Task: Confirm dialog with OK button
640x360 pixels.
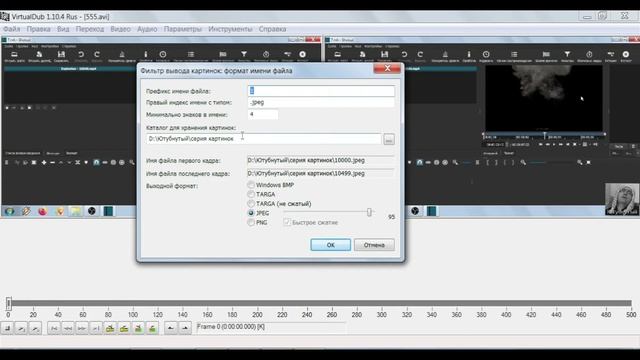Action: point(331,245)
